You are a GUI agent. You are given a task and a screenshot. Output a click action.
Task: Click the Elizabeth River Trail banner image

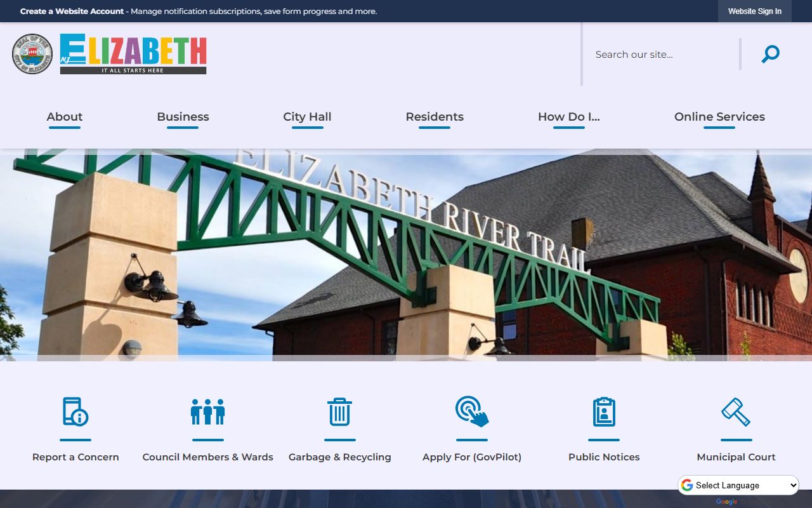pos(406,254)
